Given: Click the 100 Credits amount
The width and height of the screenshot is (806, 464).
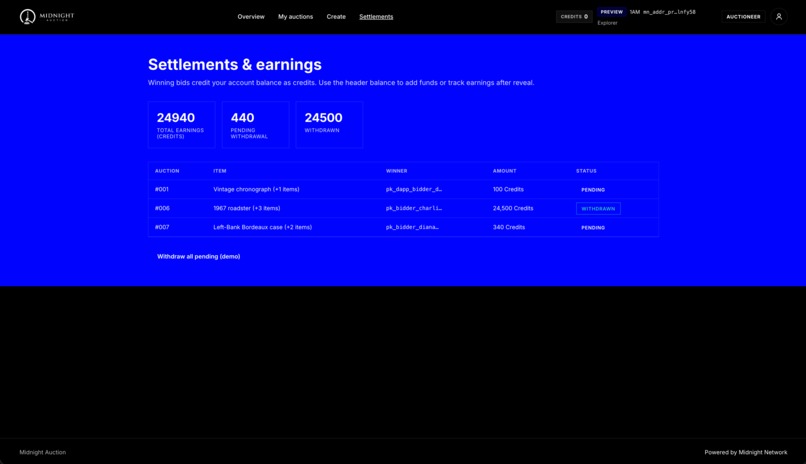Looking at the screenshot, I should click(x=508, y=189).
